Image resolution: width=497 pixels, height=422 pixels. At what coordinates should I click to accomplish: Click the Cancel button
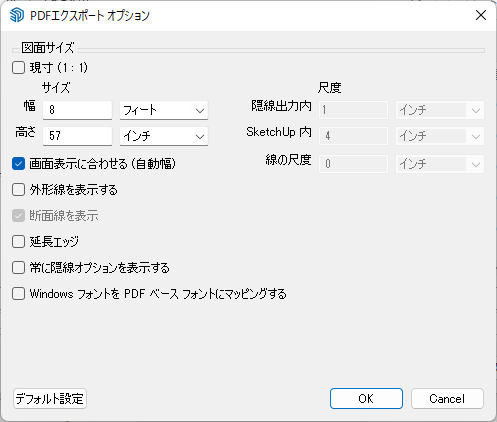tap(447, 398)
